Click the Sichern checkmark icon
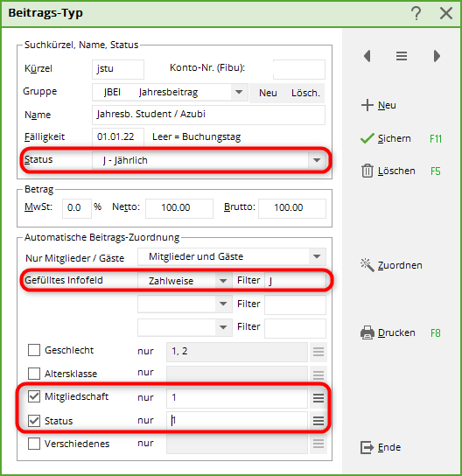The width and height of the screenshot is (462, 476). (367, 138)
